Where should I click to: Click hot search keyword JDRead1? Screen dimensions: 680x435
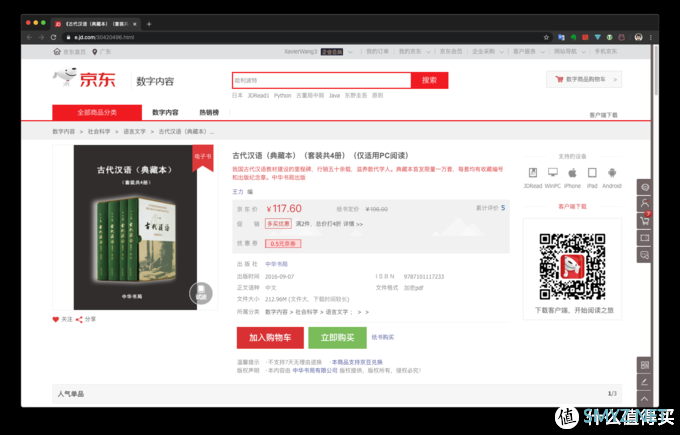(x=258, y=95)
